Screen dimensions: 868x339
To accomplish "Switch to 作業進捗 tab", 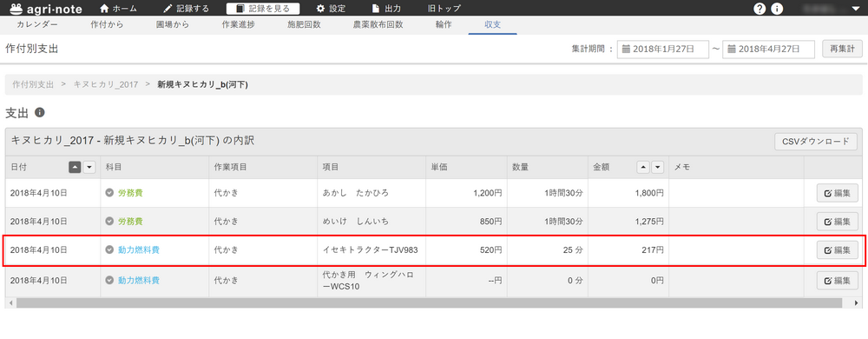I will [238, 24].
